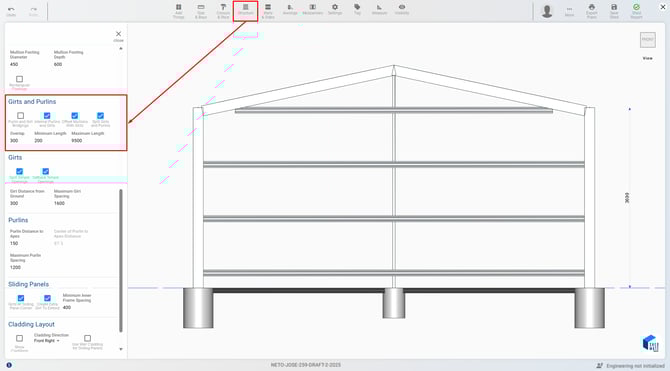Enable Purlin and Girt Bridgings checkbox

tap(21, 115)
